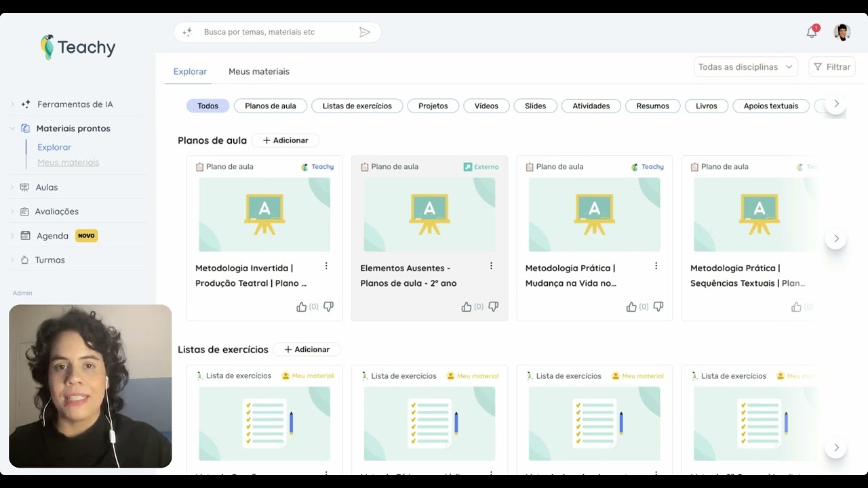Filter by Atividades chip
The height and width of the screenshot is (488, 868).
pyautogui.click(x=591, y=106)
